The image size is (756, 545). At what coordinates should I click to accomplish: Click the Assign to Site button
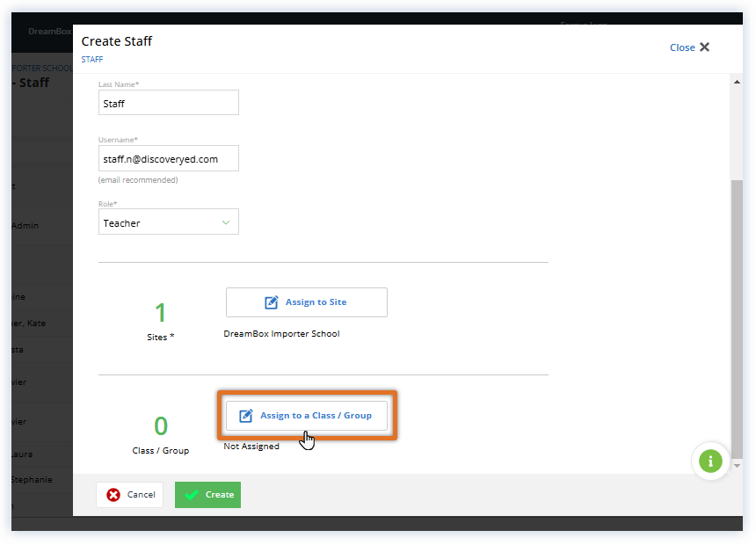(x=307, y=302)
